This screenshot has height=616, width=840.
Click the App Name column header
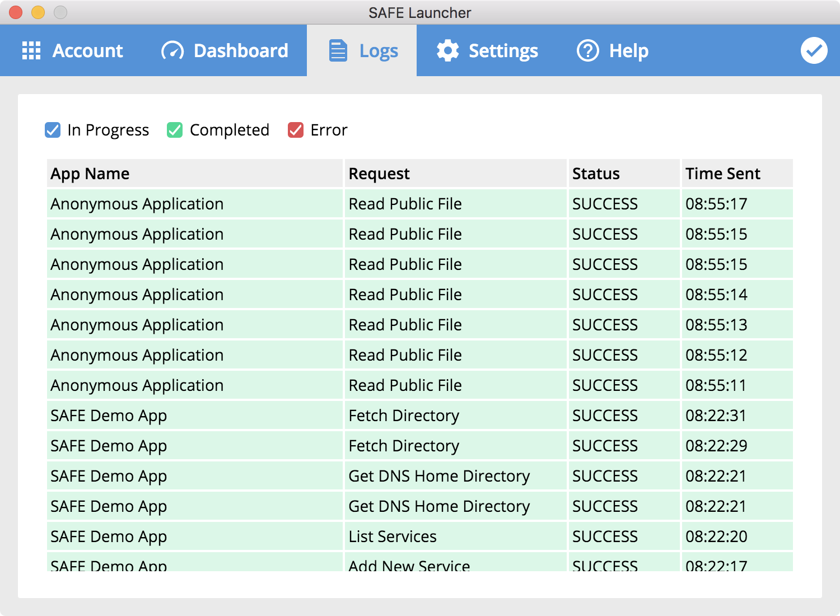(195, 174)
